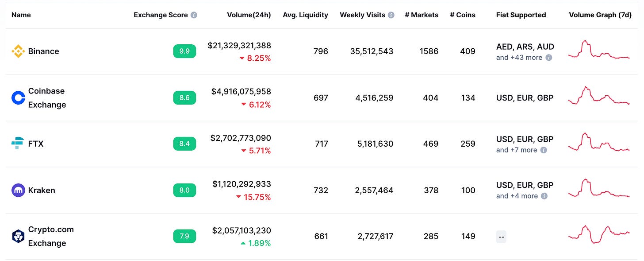This screenshot has height=261, width=644.
Task: Click the 9.9 score badge for Binance
Action: (184, 51)
